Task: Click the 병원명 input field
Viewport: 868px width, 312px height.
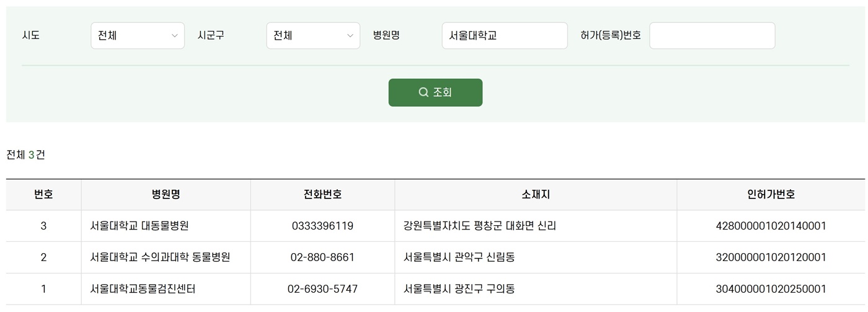Action: (x=504, y=35)
